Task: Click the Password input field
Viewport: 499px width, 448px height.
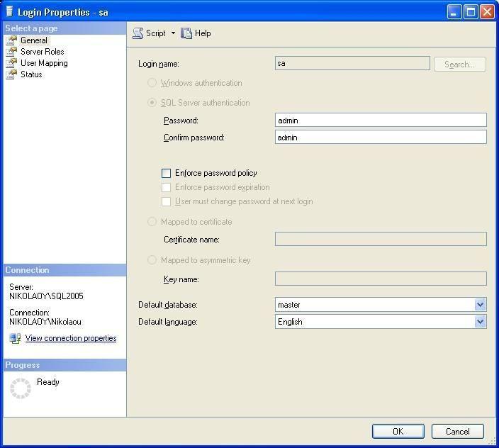Action: tap(381, 121)
